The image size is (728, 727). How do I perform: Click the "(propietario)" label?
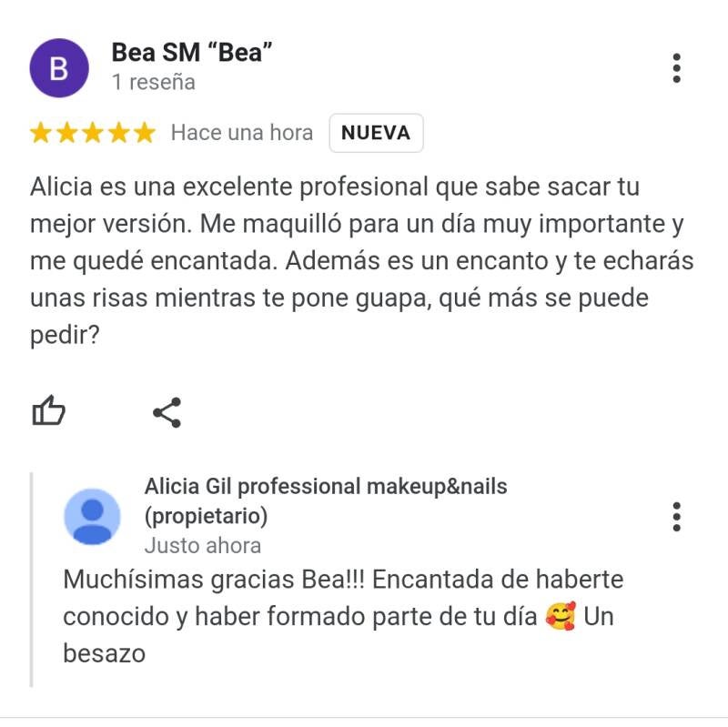pos(207,516)
